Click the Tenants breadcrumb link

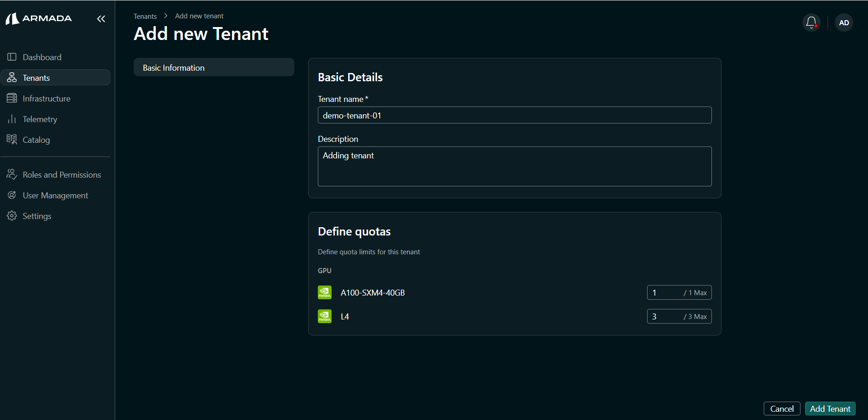tap(145, 16)
